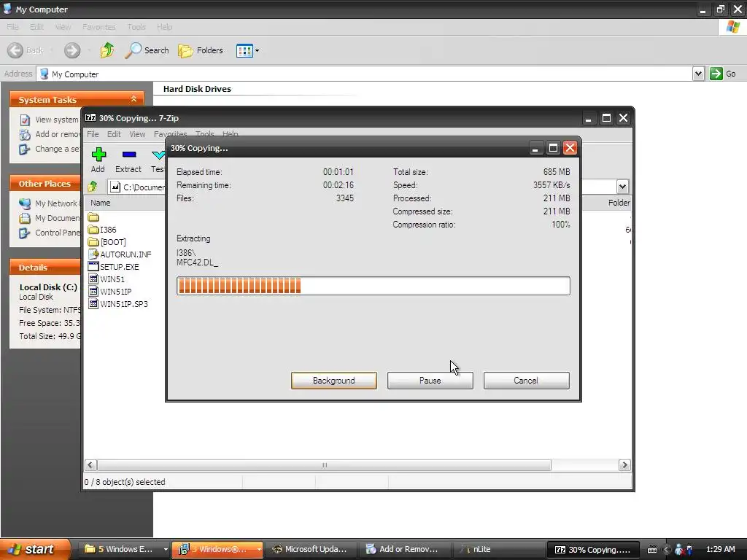Expand the Address bar dropdown
This screenshot has width=747, height=560.
click(x=698, y=74)
